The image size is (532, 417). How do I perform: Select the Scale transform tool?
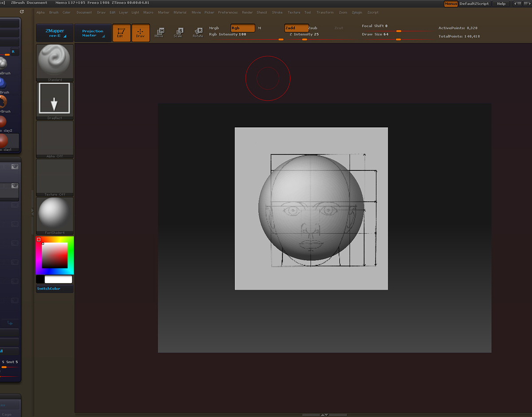pos(178,32)
